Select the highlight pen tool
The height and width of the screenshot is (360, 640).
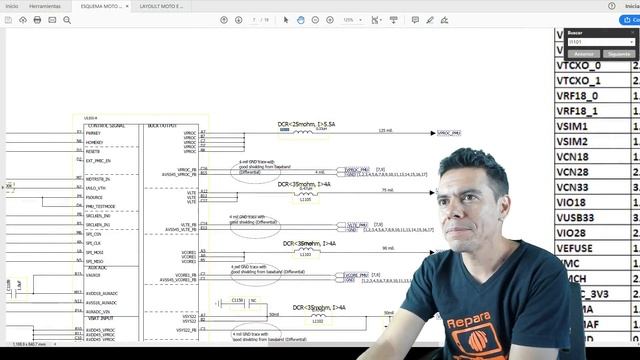point(430,20)
